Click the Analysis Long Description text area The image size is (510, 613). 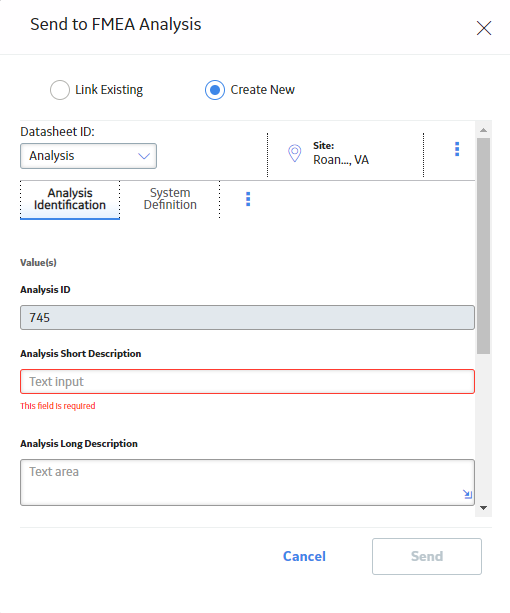click(x=247, y=482)
